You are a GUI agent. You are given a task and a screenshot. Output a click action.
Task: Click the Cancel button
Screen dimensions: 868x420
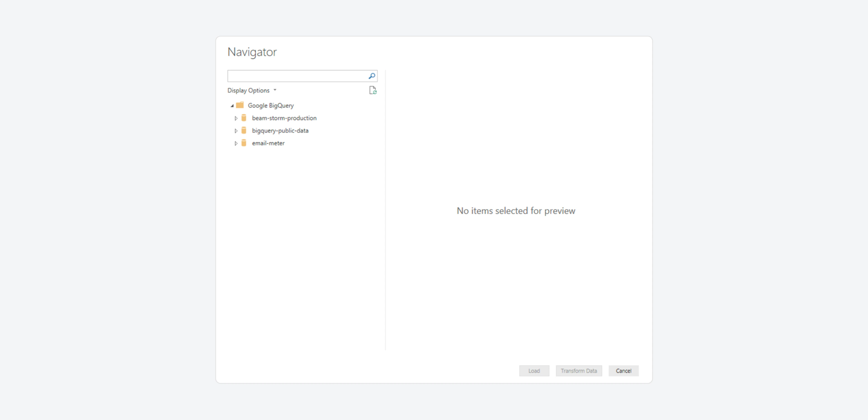click(623, 371)
